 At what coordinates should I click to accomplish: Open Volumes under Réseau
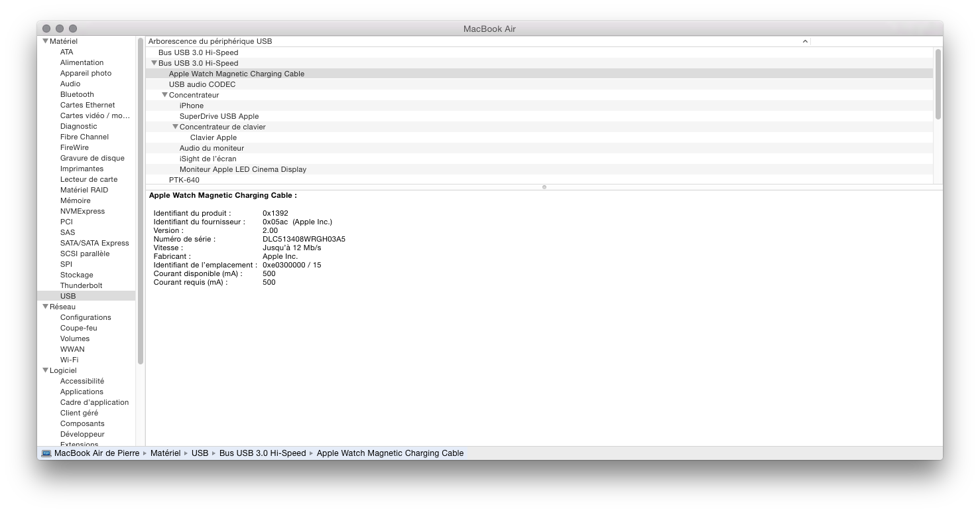click(x=75, y=338)
